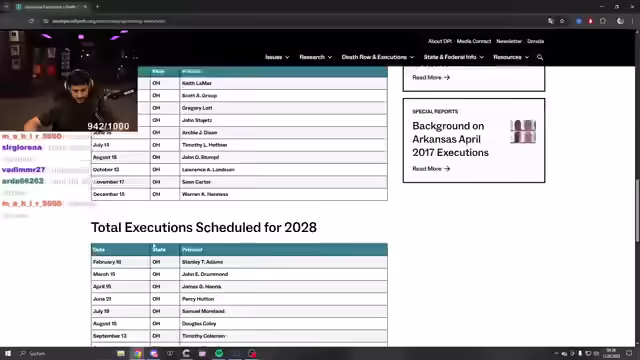Image resolution: width=640 pixels, height=360 pixels.
Task: Click the microphone tray icon
Action: coord(580,353)
